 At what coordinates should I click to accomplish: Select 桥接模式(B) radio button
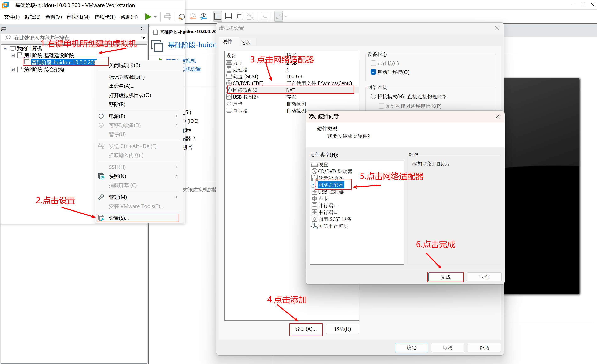[x=373, y=97]
